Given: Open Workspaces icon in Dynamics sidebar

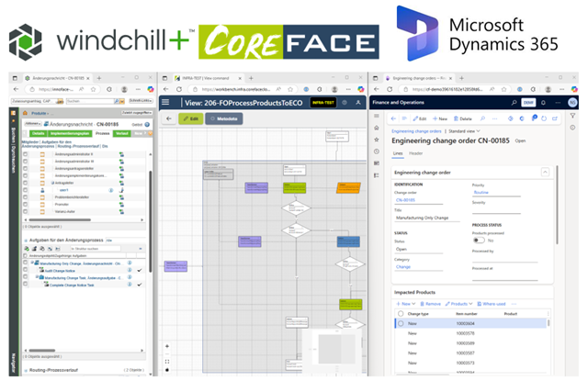Looking at the screenshot, I should tap(377, 163).
